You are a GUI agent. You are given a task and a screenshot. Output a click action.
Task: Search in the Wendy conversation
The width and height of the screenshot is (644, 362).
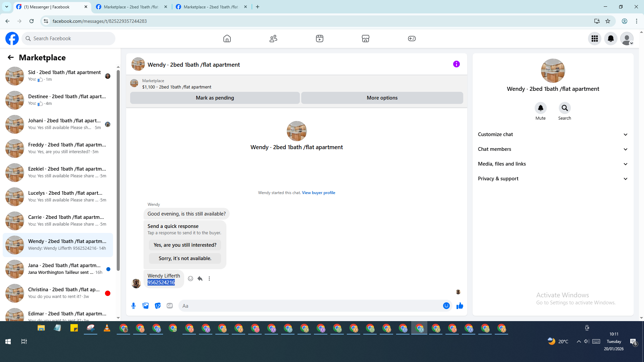pyautogui.click(x=565, y=108)
